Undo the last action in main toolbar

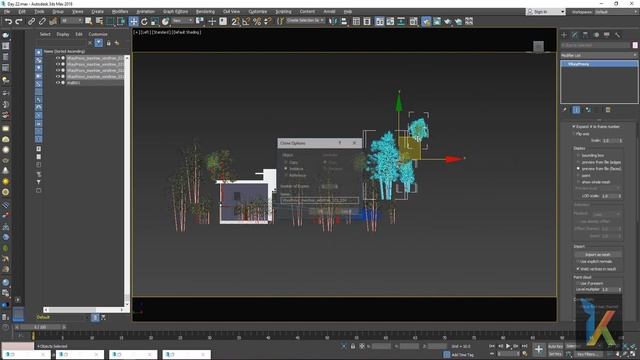pos(8,21)
